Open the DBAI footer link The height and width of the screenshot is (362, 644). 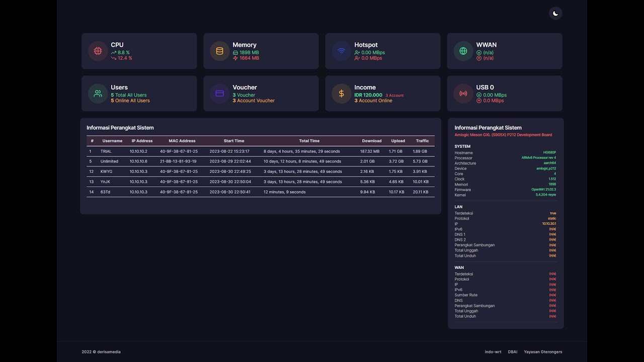coord(513,352)
